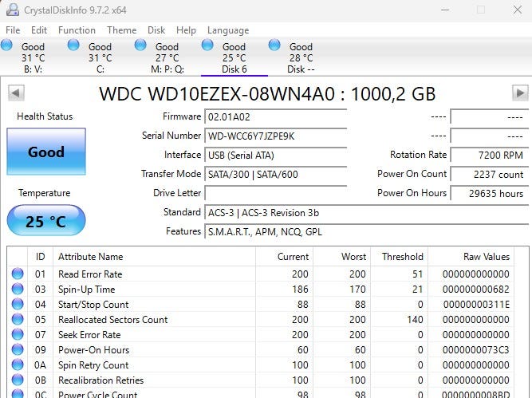532x398 pixels.
Task: Click status orb for Spin Retry Count
Action: coord(18,365)
